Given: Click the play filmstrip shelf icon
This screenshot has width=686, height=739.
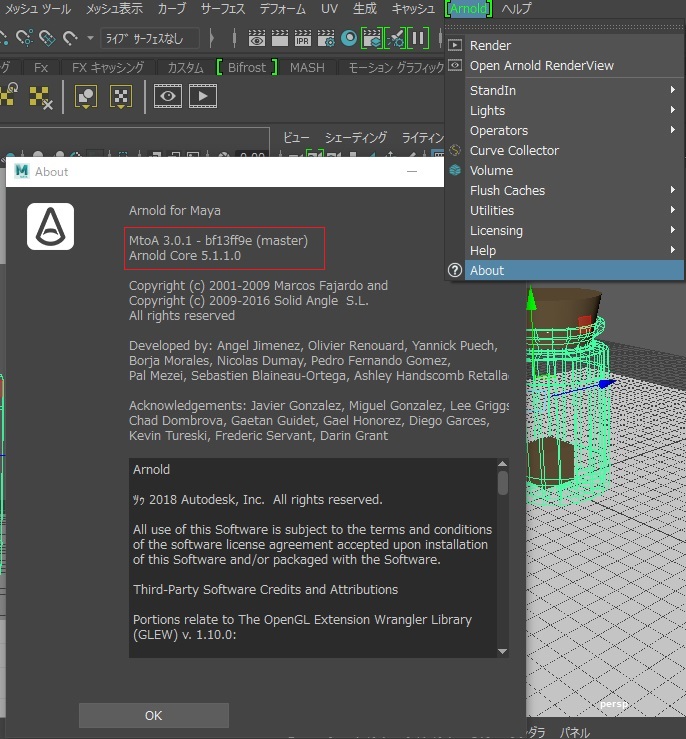Looking at the screenshot, I should pos(203,96).
